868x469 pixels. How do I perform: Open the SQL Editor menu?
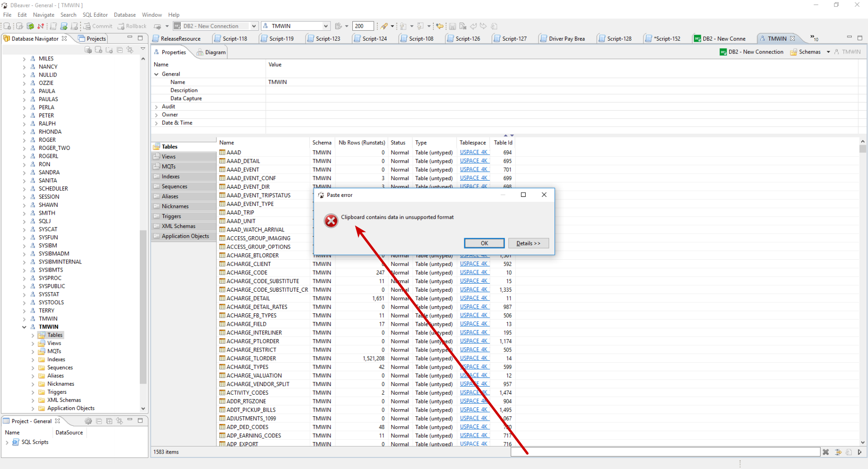[x=95, y=15]
